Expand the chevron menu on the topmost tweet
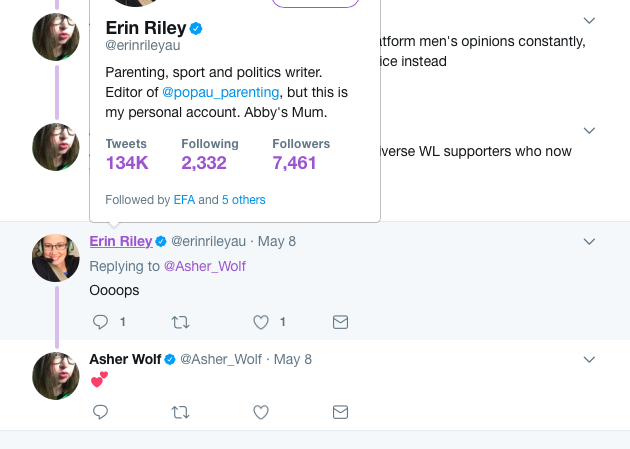 click(589, 20)
